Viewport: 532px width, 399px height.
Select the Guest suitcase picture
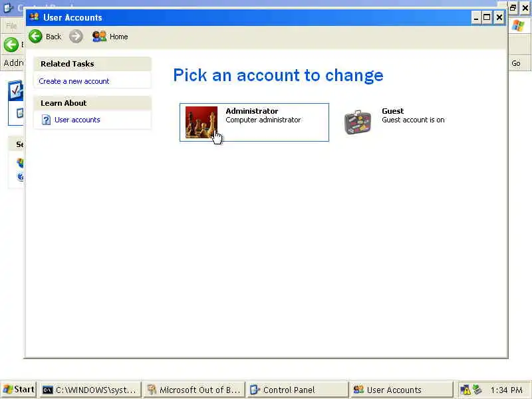coord(358,122)
